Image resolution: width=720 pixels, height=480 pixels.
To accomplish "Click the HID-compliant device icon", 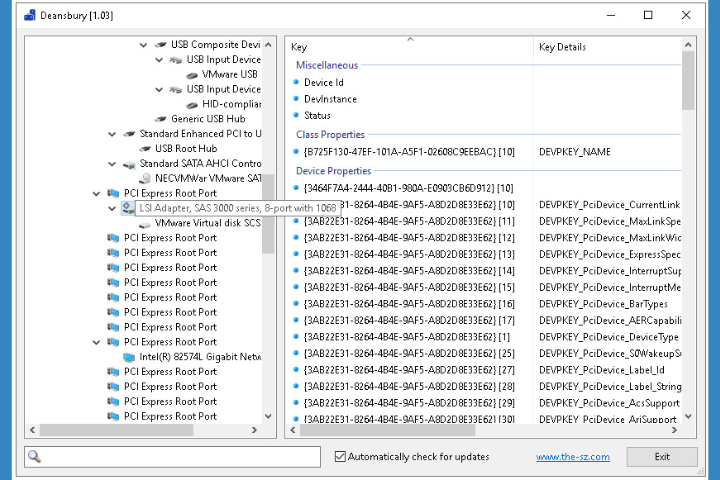I will (191, 104).
